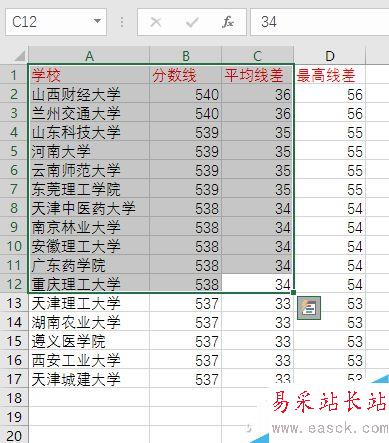The height and width of the screenshot is (443, 389).
Task: Select column B header
Action: [x=186, y=56]
